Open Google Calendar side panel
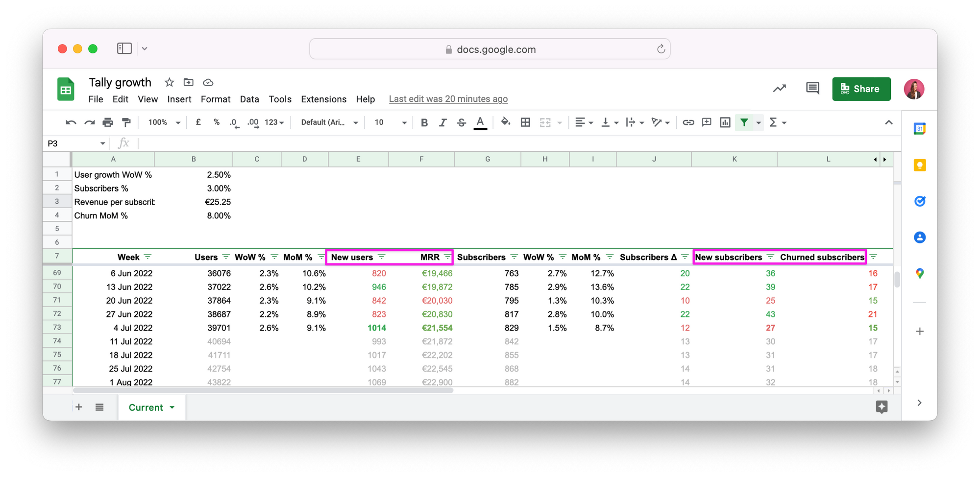This screenshot has height=477, width=980. (x=920, y=129)
